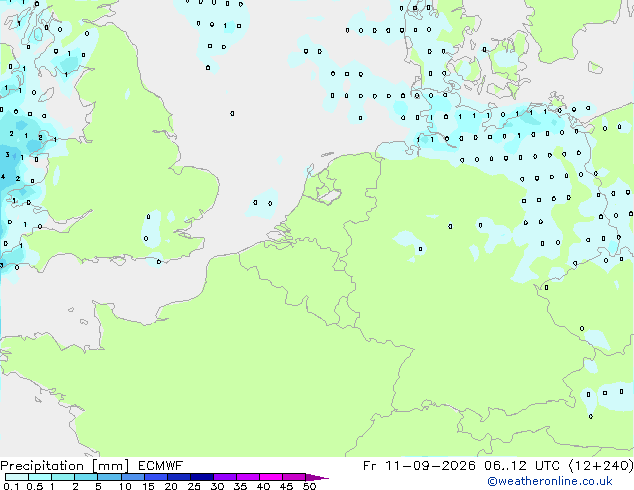Click the purple arrow end of the legend
The image size is (634, 490).
tap(317, 477)
